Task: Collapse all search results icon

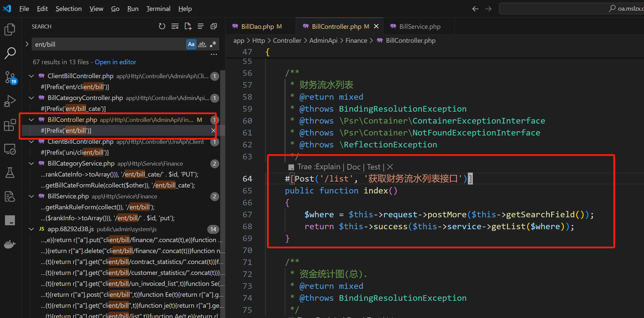Action: point(214,26)
